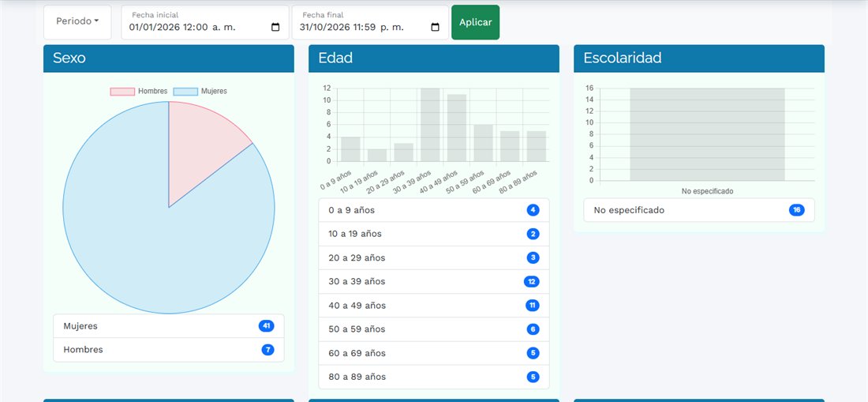868x402 pixels.
Task: Click the 0 a 9 años chart bar
Action: (350, 149)
